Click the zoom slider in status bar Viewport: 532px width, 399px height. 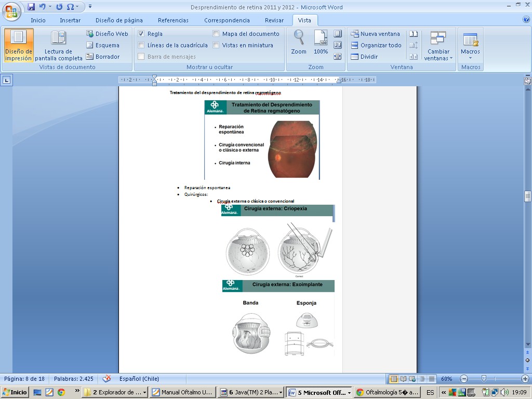click(484, 379)
